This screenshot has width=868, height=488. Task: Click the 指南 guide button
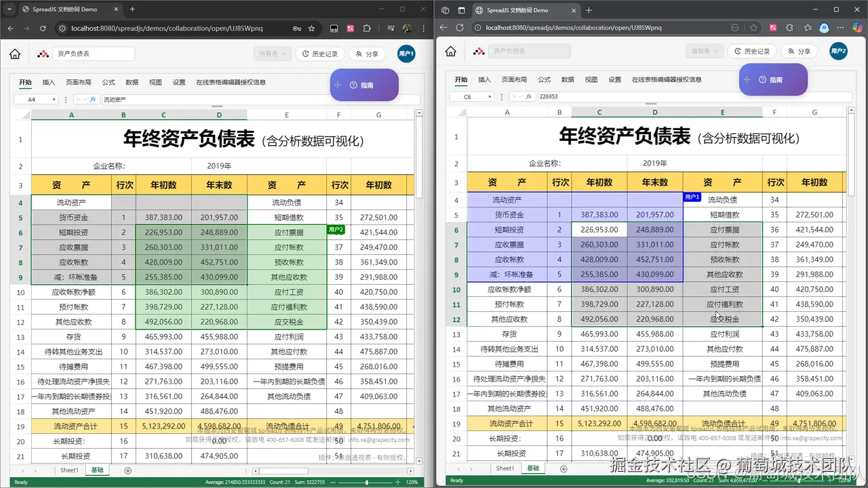coord(367,85)
